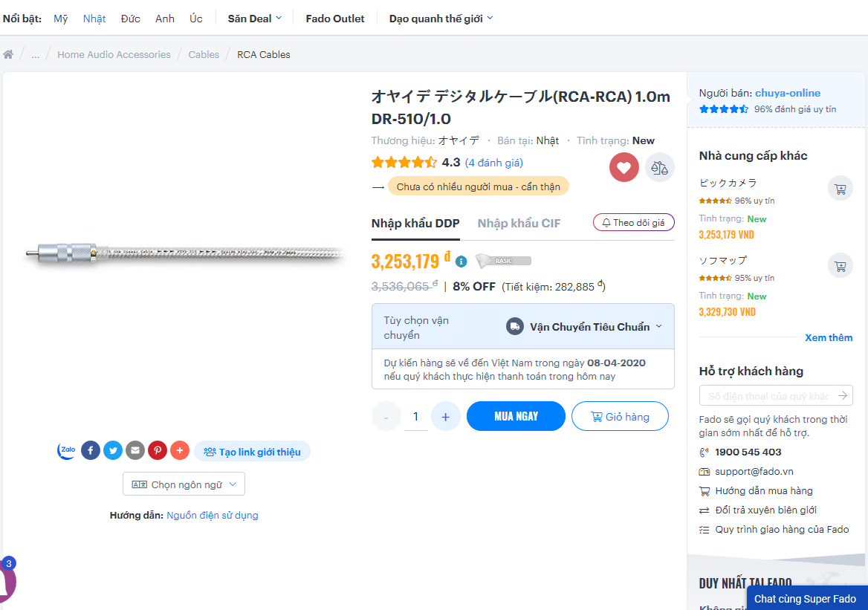Share product by email icon

point(135,450)
